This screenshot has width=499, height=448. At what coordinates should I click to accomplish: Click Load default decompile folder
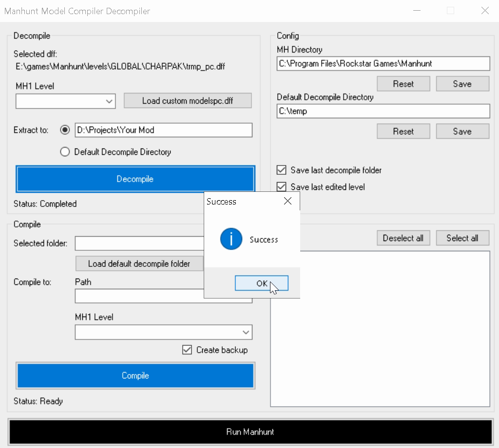(x=139, y=263)
